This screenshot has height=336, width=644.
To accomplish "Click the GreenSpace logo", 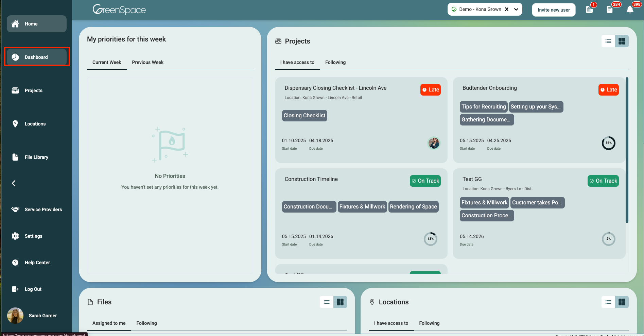I will 119,10.
